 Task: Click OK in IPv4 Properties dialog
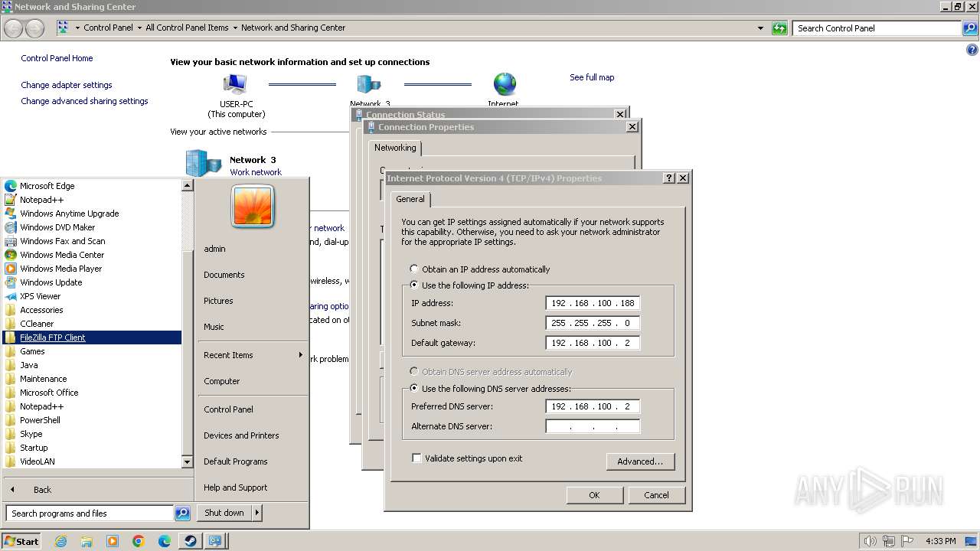[594, 495]
